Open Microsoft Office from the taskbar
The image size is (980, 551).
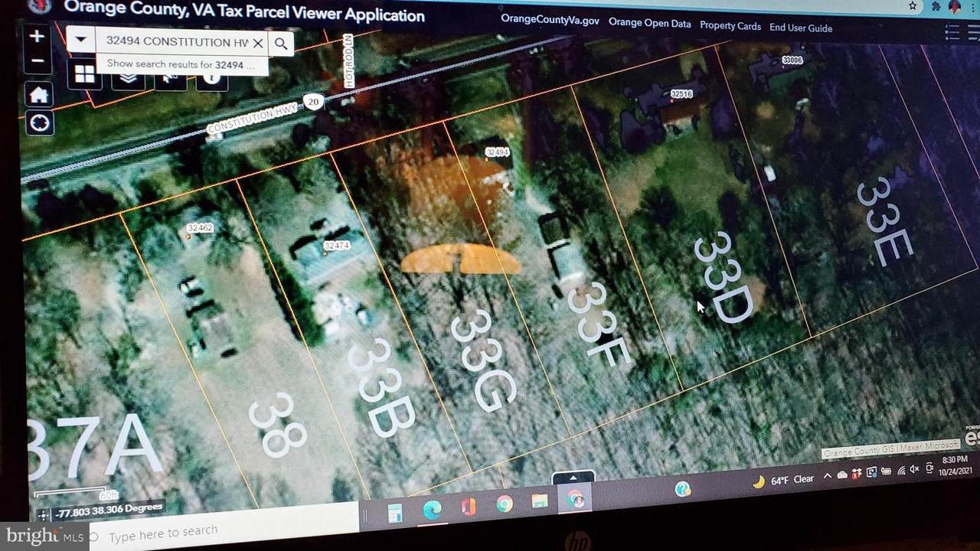[x=469, y=507]
